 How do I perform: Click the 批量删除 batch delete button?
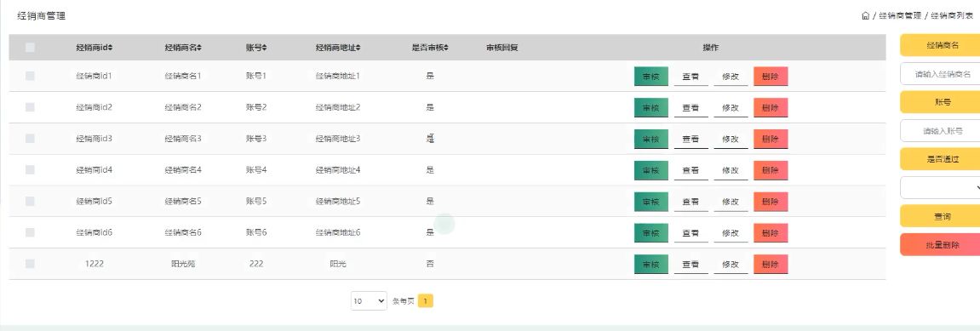tap(940, 245)
